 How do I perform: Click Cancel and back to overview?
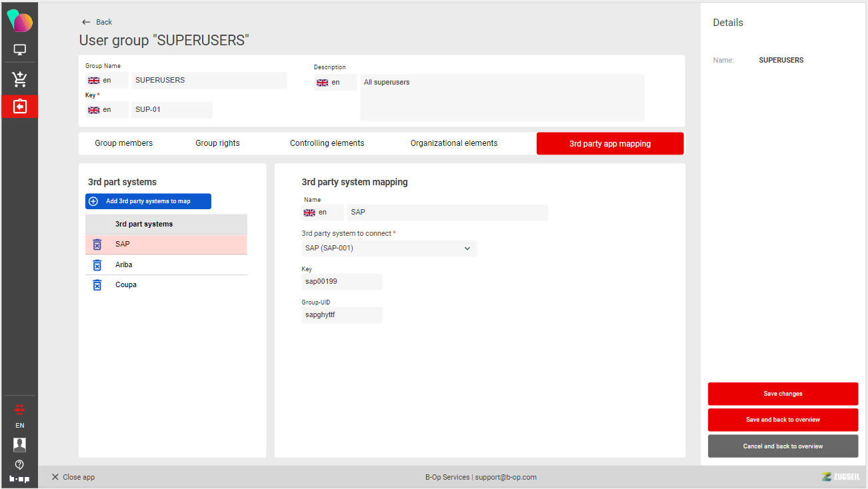click(x=783, y=446)
